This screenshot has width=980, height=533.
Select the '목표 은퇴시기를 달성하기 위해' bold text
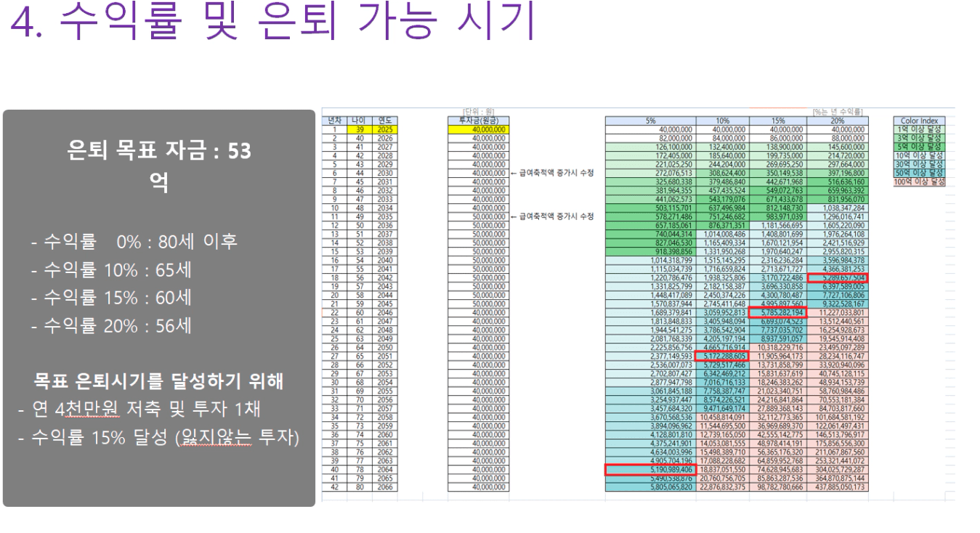158,381
